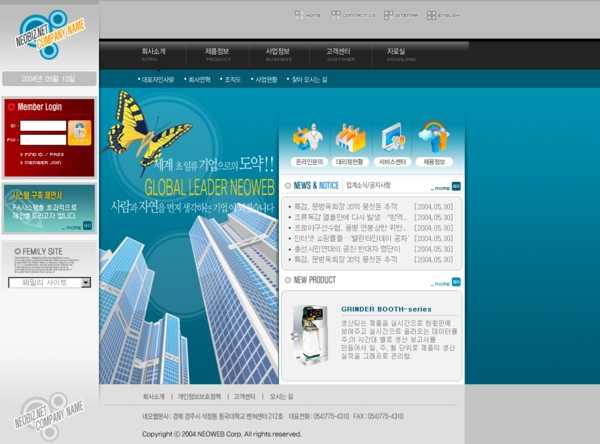Open the SITEMAP link
This screenshot has height=444, width=600.
click(x=406, y=15)
